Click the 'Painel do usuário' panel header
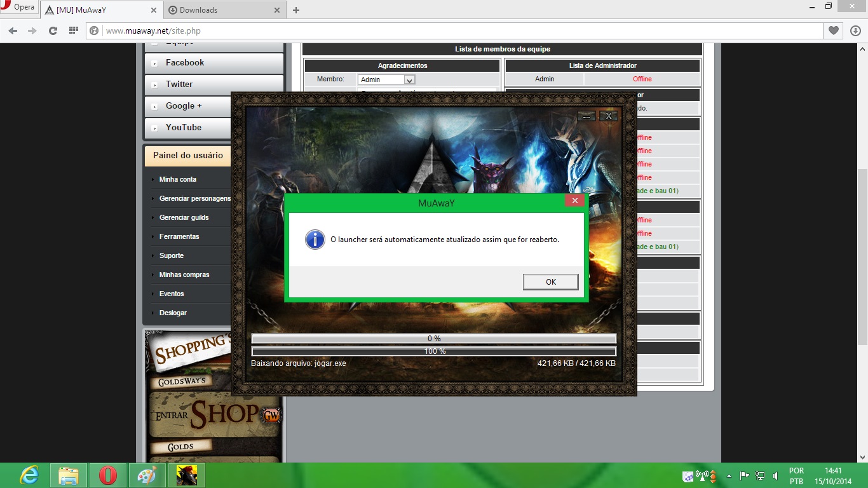The width and height of the screenshot is (868, 488). (188, 156)
